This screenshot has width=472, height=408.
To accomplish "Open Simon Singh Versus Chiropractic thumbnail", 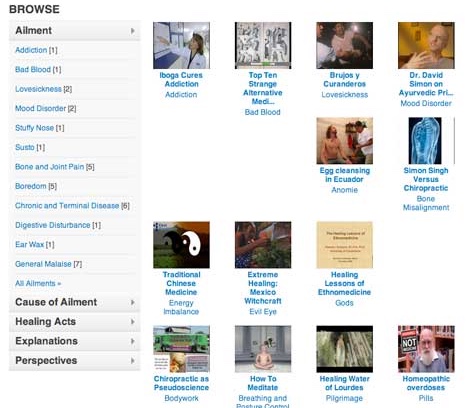I will tap(426, 141).
